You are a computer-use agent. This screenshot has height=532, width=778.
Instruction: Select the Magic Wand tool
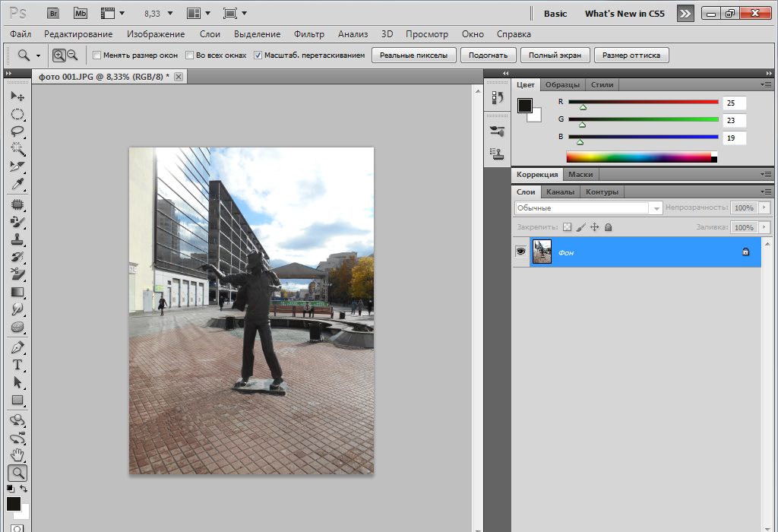click(17, 149)
